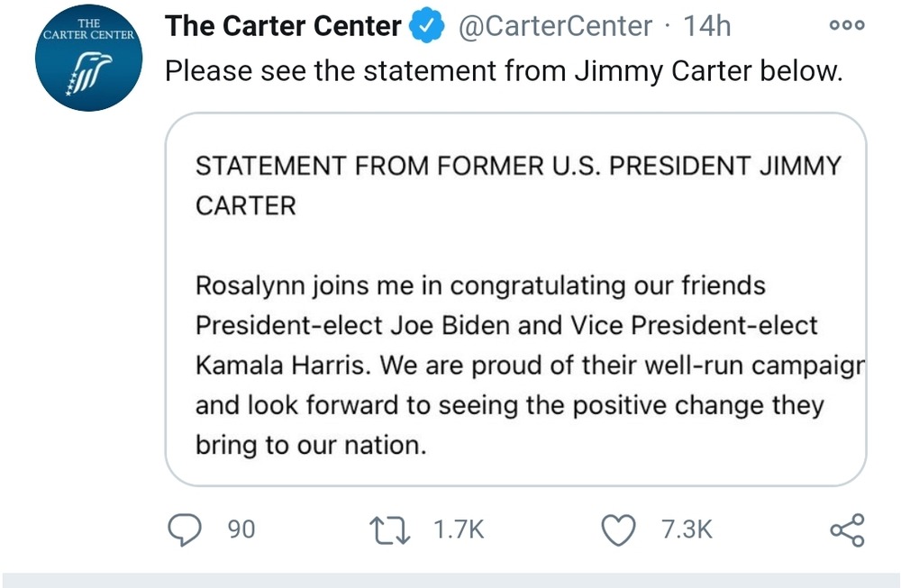Click "Joe Biden" in the statement image

pyautogui.click(x=447, y=326)
